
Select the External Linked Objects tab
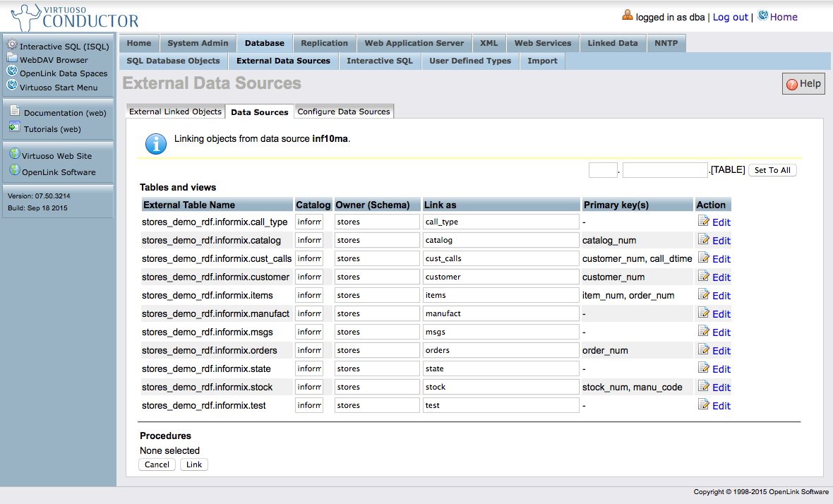pos(175,112)
